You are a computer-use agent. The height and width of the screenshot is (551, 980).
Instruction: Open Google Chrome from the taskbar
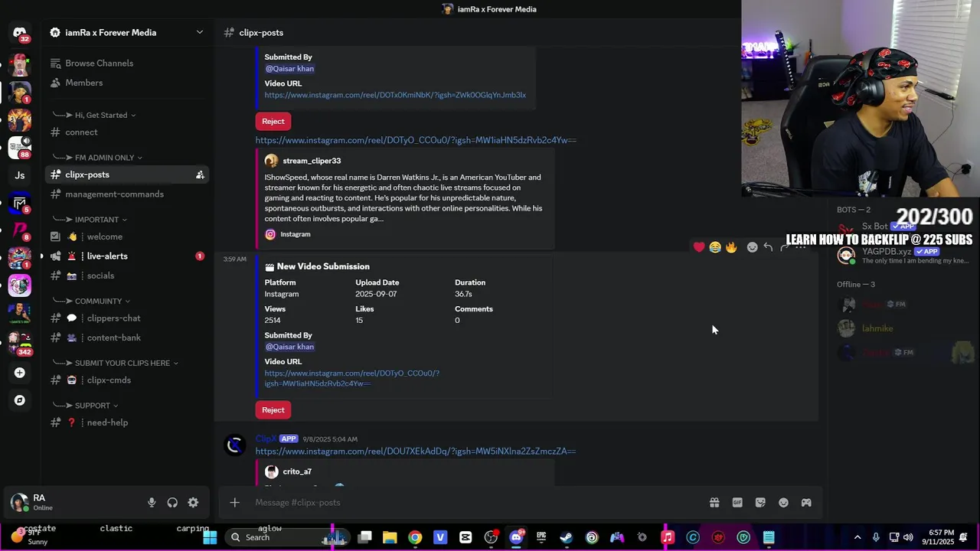pos(415,537)
